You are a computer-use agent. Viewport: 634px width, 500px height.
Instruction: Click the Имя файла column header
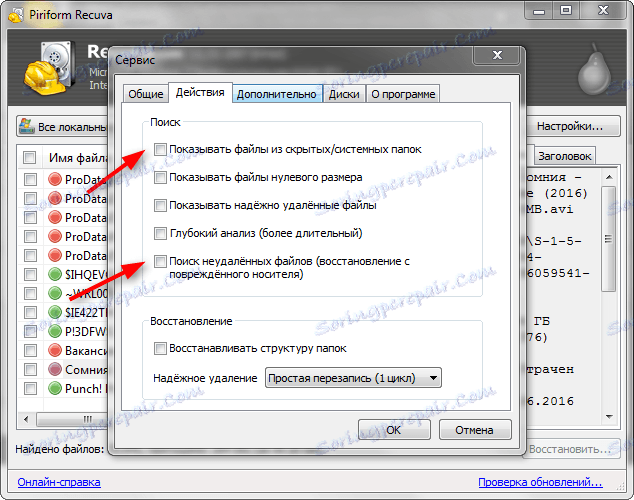(x=78, y=157)
